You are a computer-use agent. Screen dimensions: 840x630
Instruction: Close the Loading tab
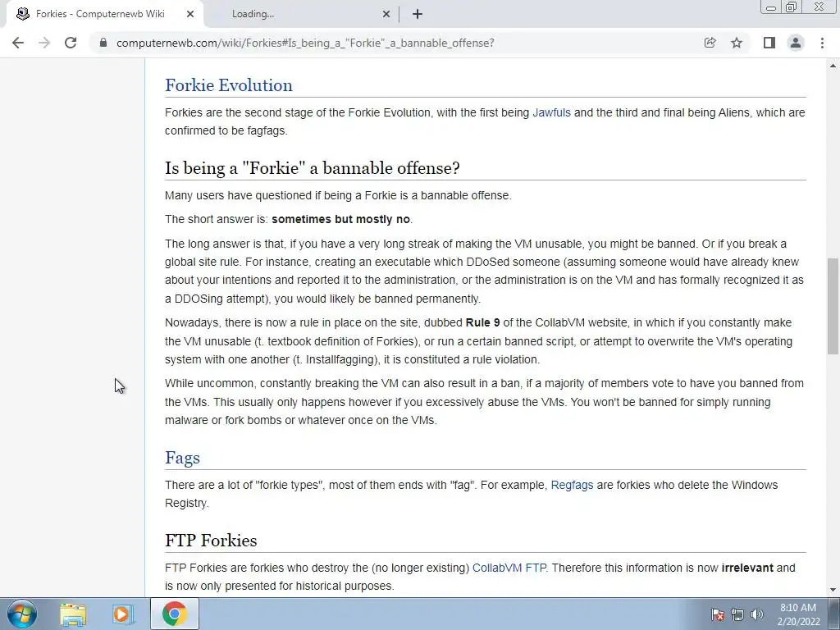[386, 14]
